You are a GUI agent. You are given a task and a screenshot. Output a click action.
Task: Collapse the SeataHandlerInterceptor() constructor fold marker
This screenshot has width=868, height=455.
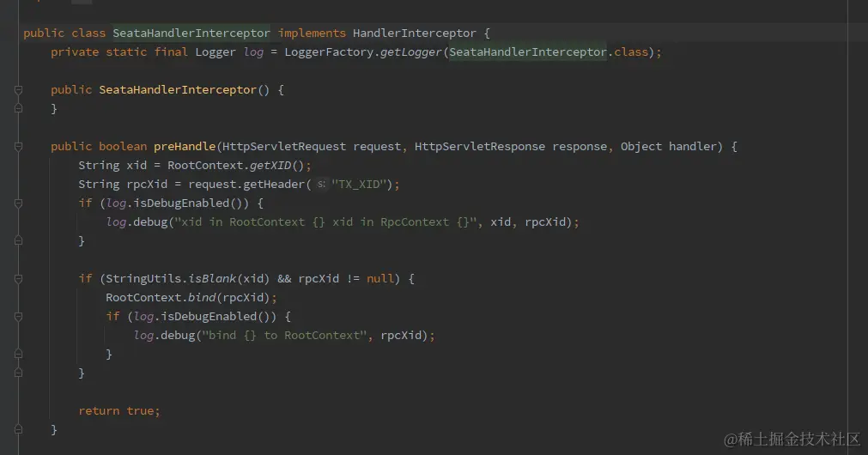tap(18, 89)
